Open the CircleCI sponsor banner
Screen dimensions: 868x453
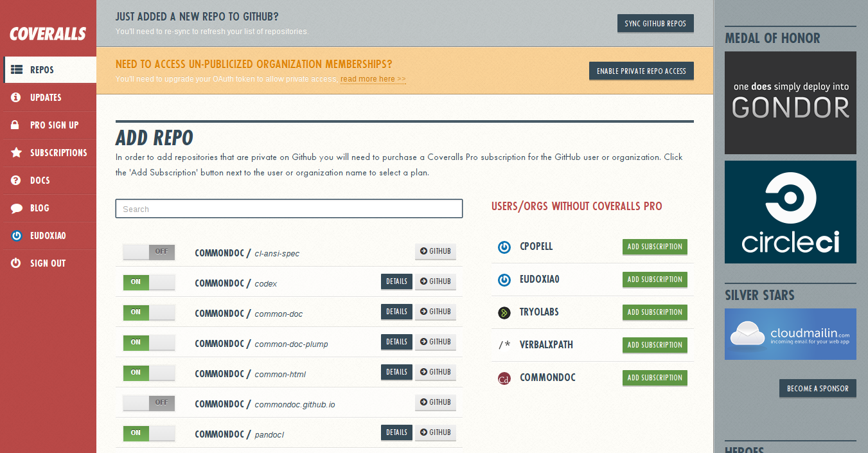(790, 212)
